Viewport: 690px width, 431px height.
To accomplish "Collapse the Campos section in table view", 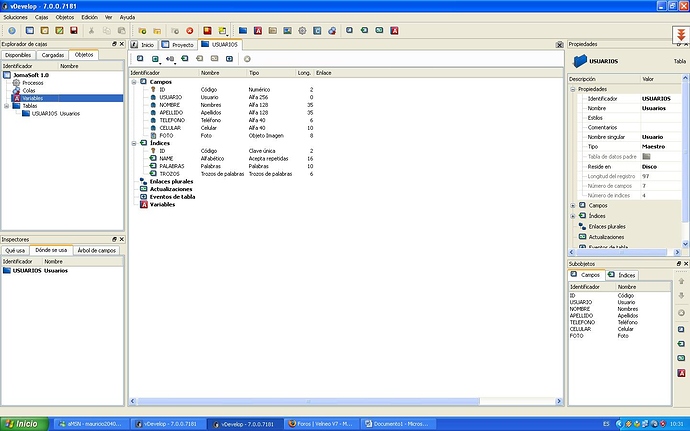I will coord(134,82).
